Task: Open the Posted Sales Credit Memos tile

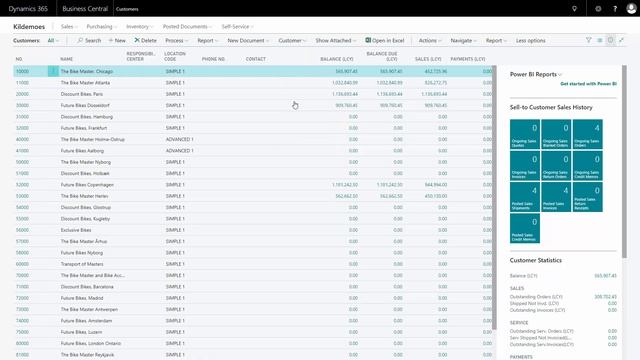Action: tap(524, 228)
